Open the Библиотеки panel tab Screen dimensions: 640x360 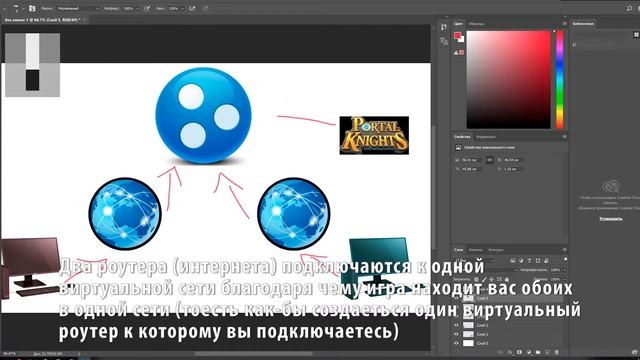(x=583, y=24)
